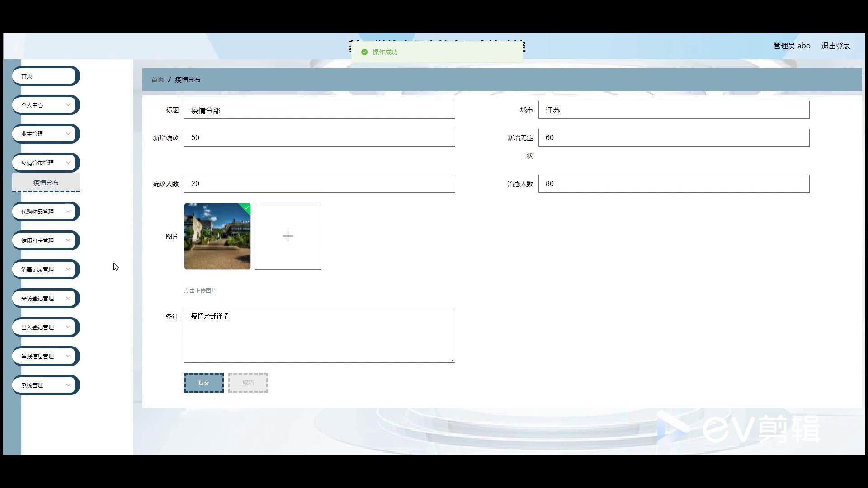The height and width of the screenshot is (488, 868).
Task: Select the 疫情分布 submenu item
Action: click(x=46, y=183)
